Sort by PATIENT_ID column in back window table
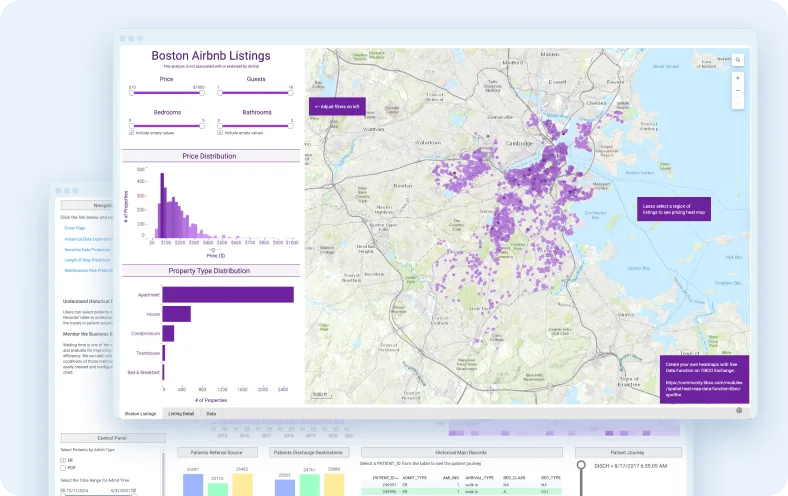Screen dimensions: 788x496 pyautogui.click(x=385, y=478)
